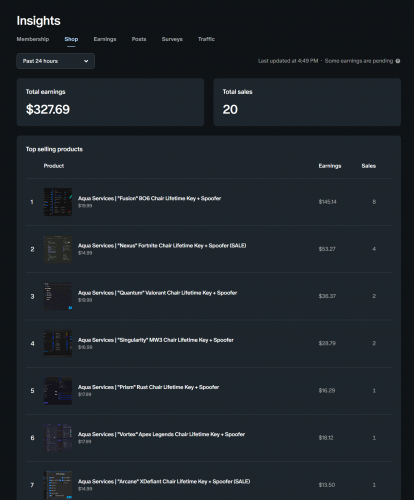414x500 pixels.
Task: Click the dropdown chevron arrow
Action: click(86, 61)
